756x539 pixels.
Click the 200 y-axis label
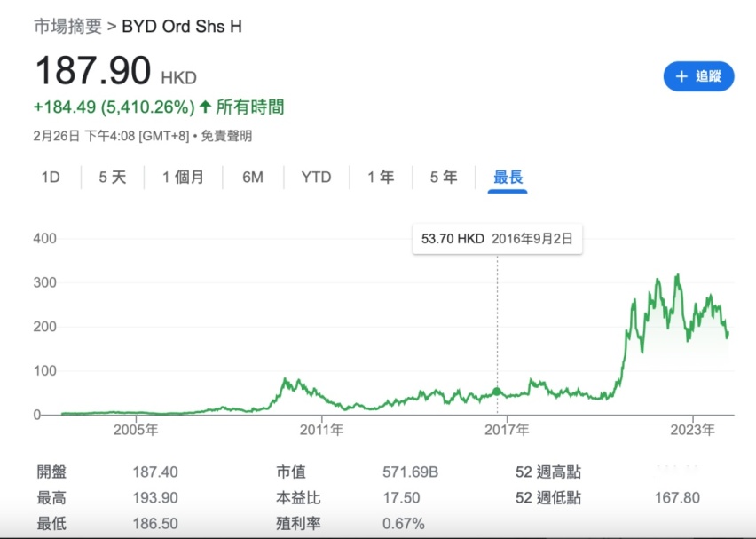[x=45, y=327]
